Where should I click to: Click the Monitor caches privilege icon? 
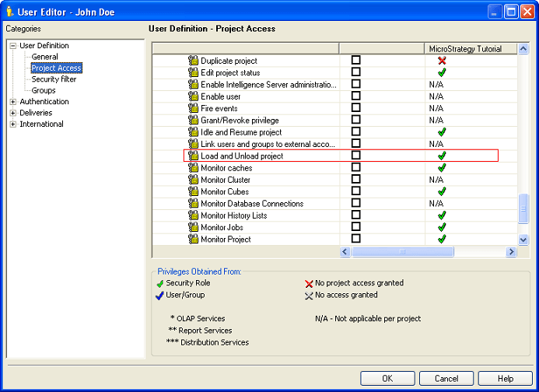pyautogui.click(x=194, y=168)
